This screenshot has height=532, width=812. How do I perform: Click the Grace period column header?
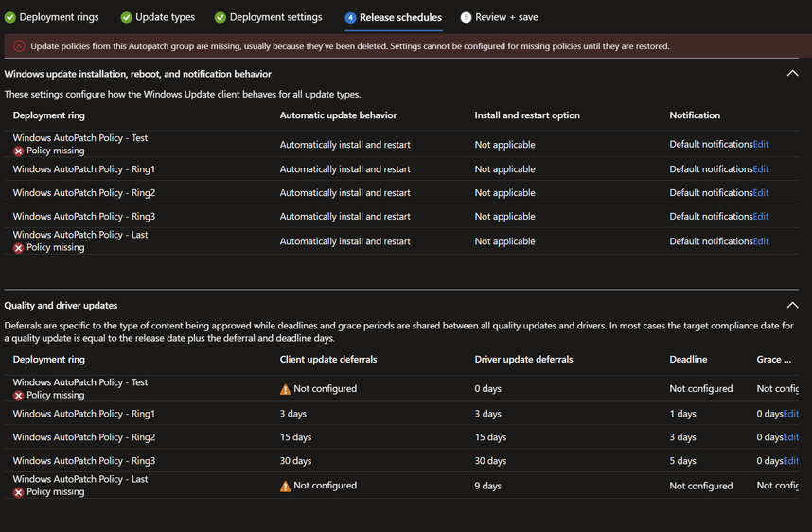774,360
